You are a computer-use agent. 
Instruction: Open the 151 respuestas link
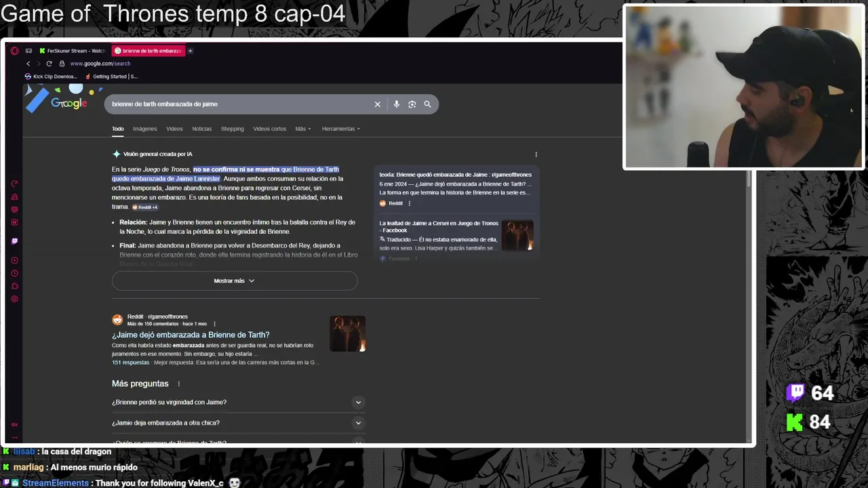pyautogui.click(x=130, y=363)
